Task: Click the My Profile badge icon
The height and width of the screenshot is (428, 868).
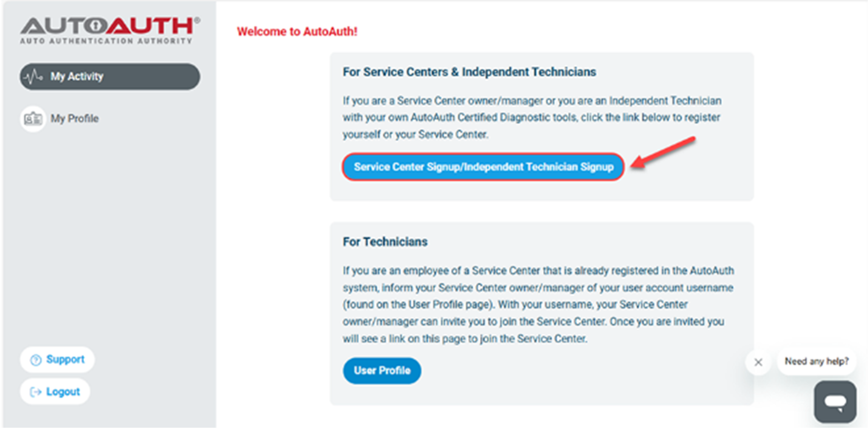Action: click(32, 118)
